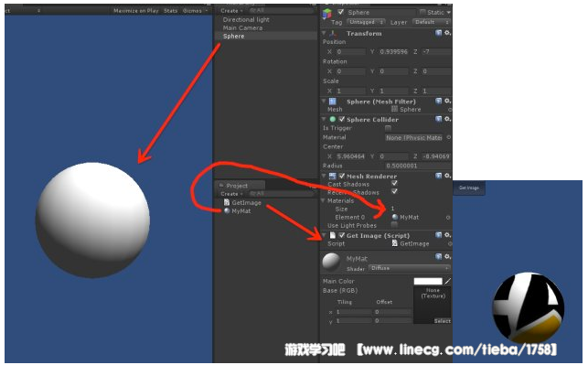
Task: Open the Layer dropdown showing Default
Action: (x=432, y=22)
